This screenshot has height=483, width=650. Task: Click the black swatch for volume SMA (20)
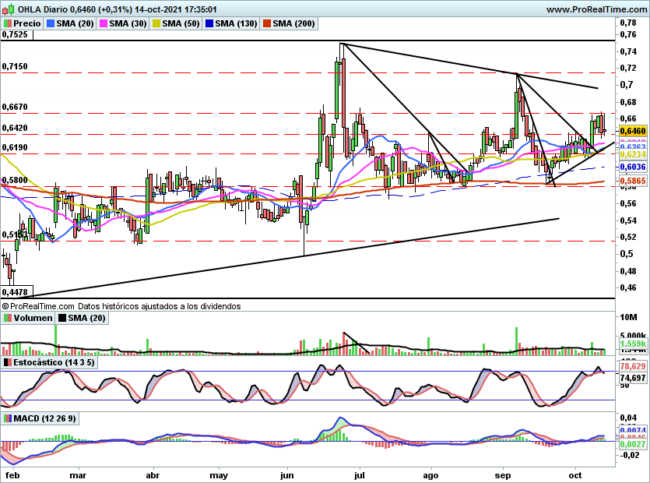pyautogui.click(x=62, y=318)
